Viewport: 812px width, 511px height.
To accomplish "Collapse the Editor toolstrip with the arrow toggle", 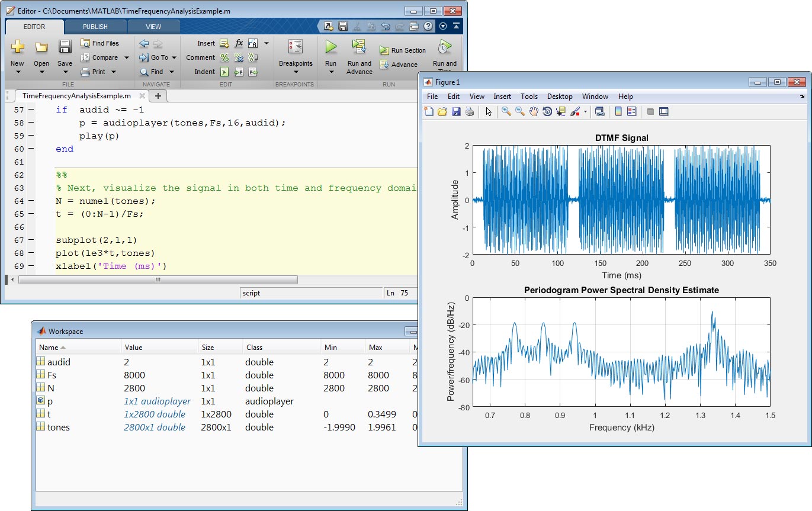I will [x=455, y=26].
